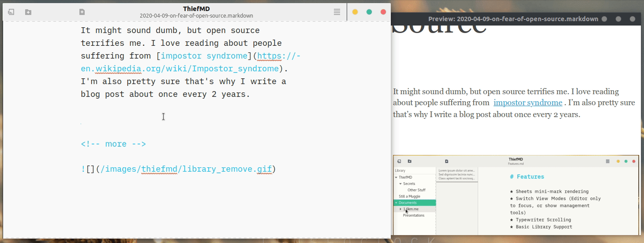Click the leftmost gray button on Preview titlebar
Screen dimensions: 644x243
tap(604, 19)
